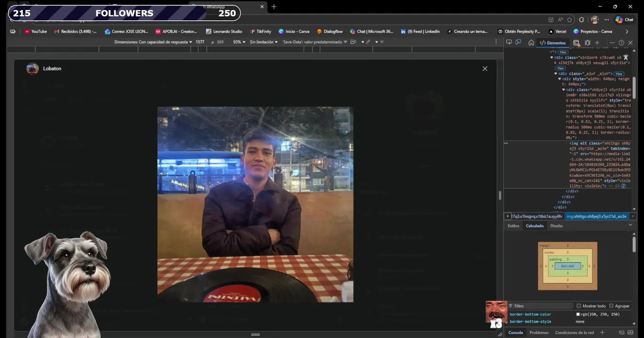Open the 93% zoom dropdown
The height and width of the screenshot is (338, 644).
click(x=239, y=42)
